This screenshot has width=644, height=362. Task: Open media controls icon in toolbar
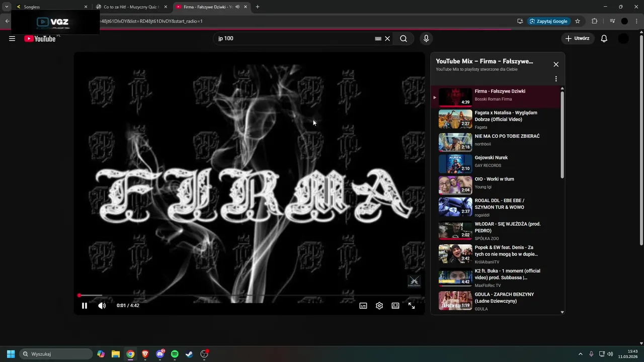coord(612,21)
